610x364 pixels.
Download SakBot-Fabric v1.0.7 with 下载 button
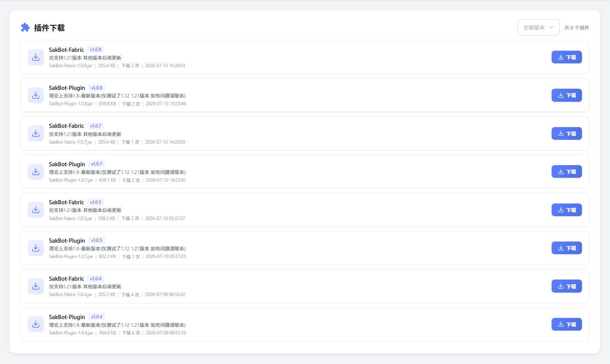[x=567, y=134]
